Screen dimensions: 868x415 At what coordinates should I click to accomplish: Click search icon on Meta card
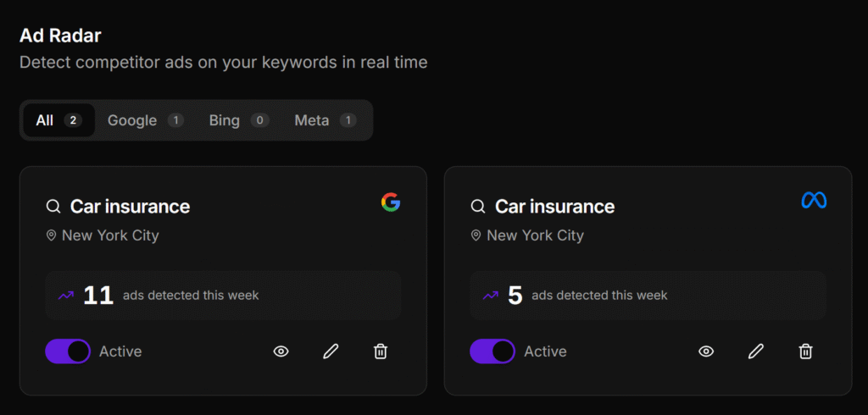(478, 207)
